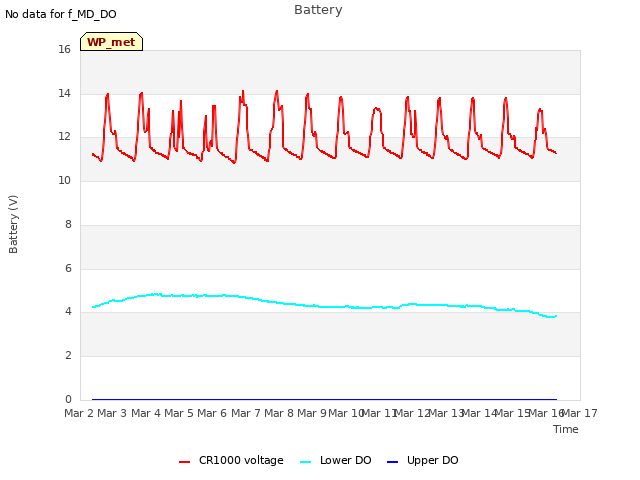
Task: Toggle the CR1000 voltage legend entry
Action: pos(231,460)
